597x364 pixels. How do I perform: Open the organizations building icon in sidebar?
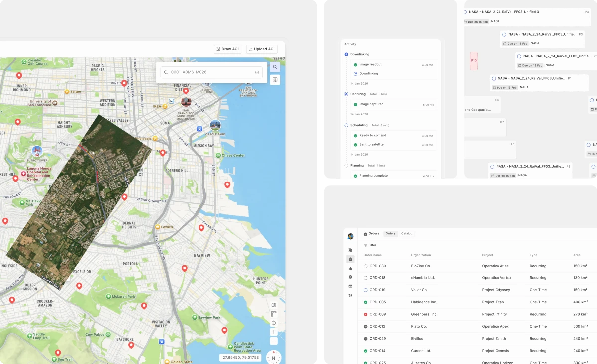350,250
